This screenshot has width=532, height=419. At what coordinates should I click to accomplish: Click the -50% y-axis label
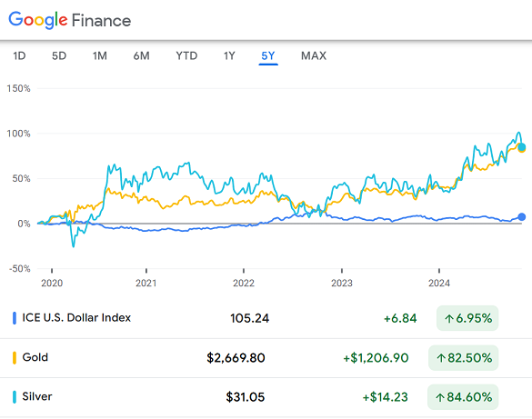tap(20, 269)
